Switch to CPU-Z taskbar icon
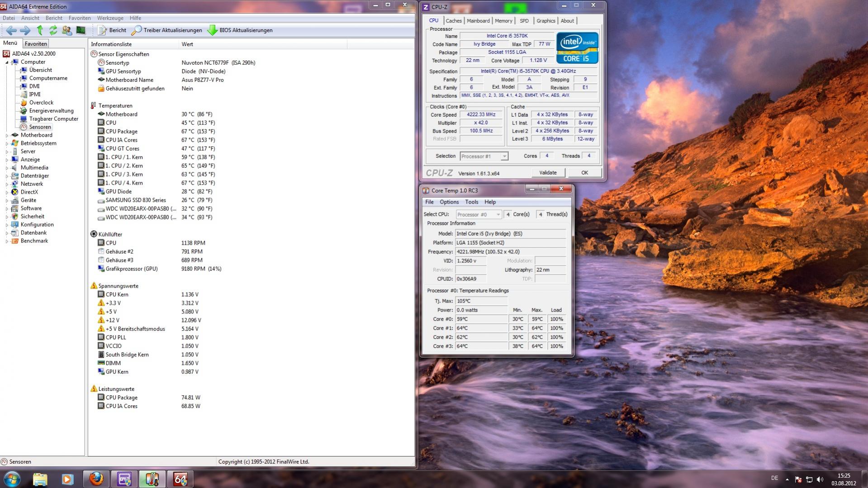Image resolution: width=868 pixels, height=488 pixels. coord(124,479)
